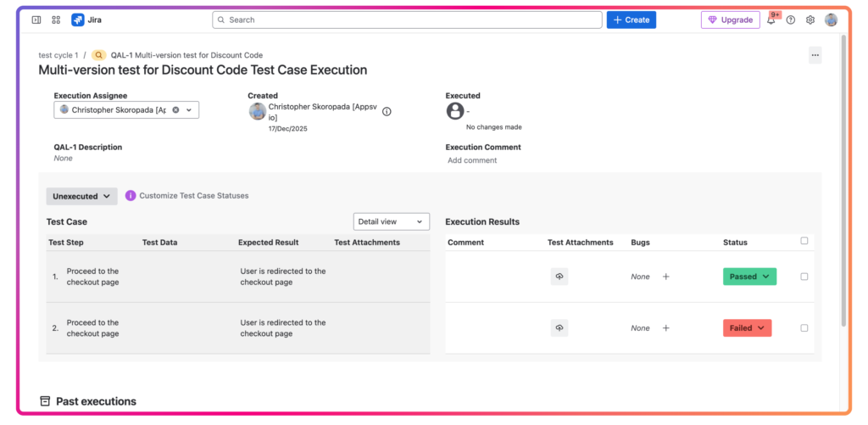
Task: Open the help question mark icon
Action: coord(791,20)
